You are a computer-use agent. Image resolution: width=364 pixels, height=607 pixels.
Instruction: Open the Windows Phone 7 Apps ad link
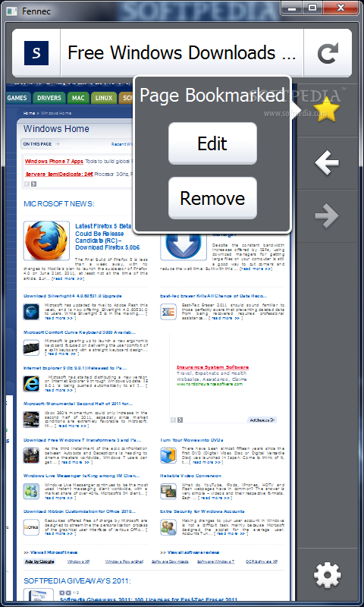tap(54, 161)
